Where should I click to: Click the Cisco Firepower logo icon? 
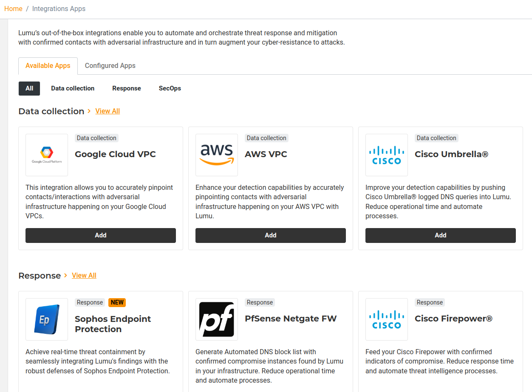pyautogui.click(x=387, y=319)
